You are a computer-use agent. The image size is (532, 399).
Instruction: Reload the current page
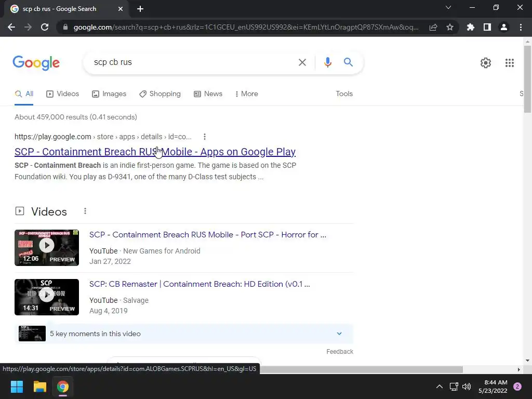coord(45,27)
